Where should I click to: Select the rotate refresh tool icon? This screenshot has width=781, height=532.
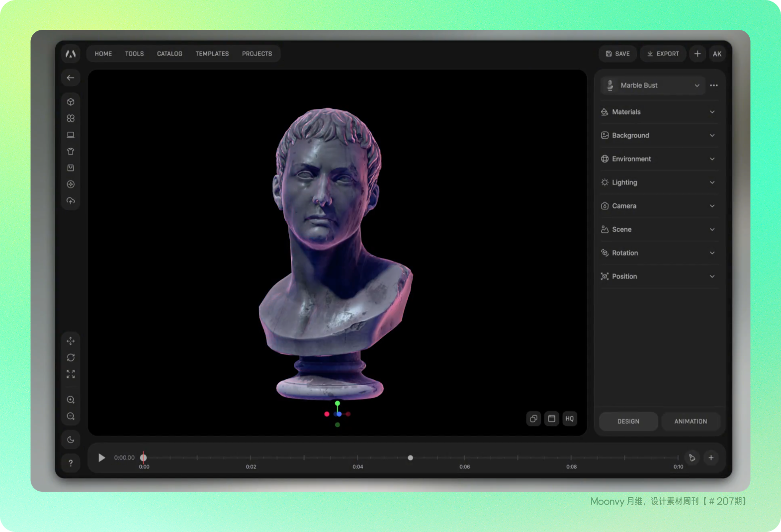click(x=71, y=357)
